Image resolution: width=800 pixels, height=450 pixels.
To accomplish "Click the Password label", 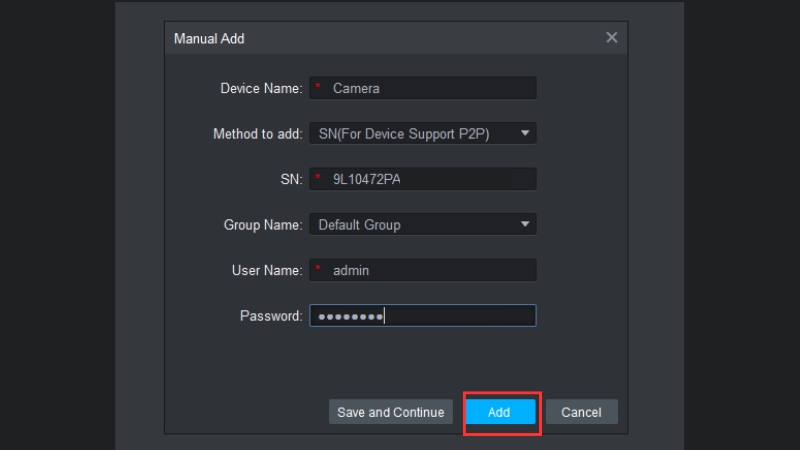I will [270, 316].
